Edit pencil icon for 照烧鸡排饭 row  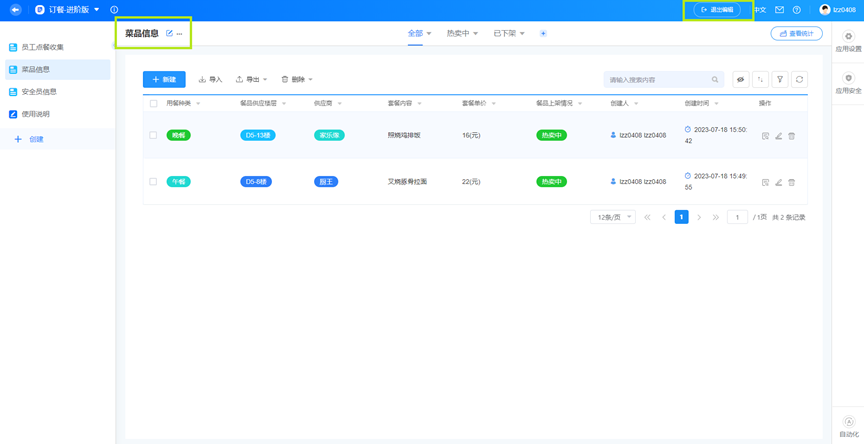[x=779, y=136]
